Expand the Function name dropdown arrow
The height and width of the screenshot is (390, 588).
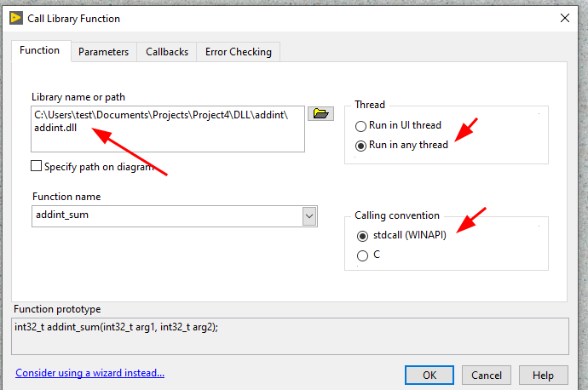click(309, 216)
